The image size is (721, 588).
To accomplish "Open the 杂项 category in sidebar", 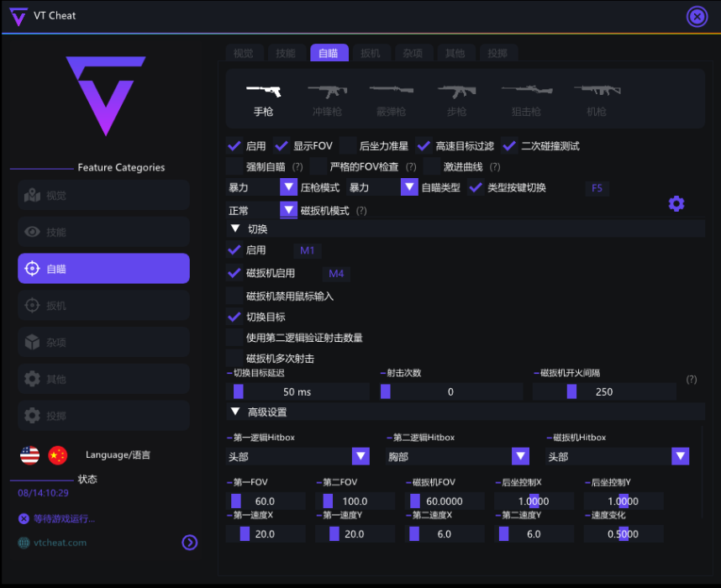I will 104,342.
